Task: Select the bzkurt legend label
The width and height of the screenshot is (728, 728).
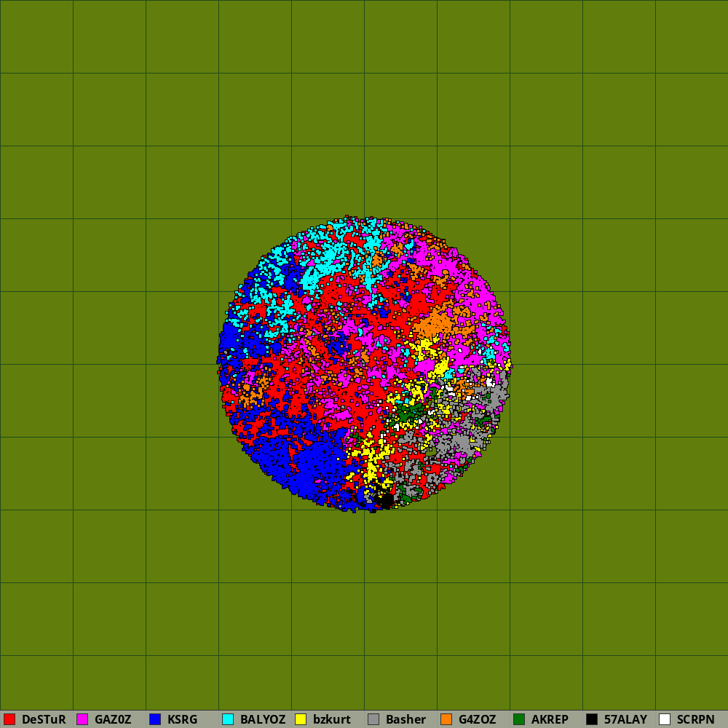Action: tap(332, 719)
